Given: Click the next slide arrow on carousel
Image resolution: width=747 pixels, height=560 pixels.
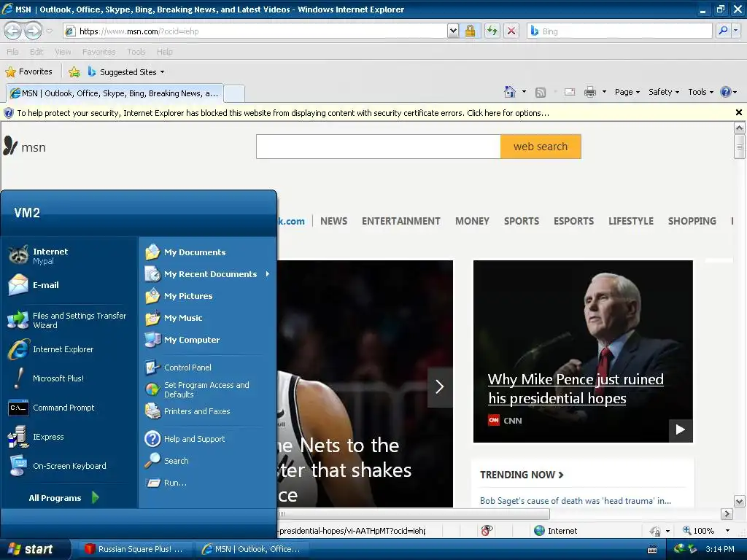Looking at the screenshot, I should (x=440, y=387).
